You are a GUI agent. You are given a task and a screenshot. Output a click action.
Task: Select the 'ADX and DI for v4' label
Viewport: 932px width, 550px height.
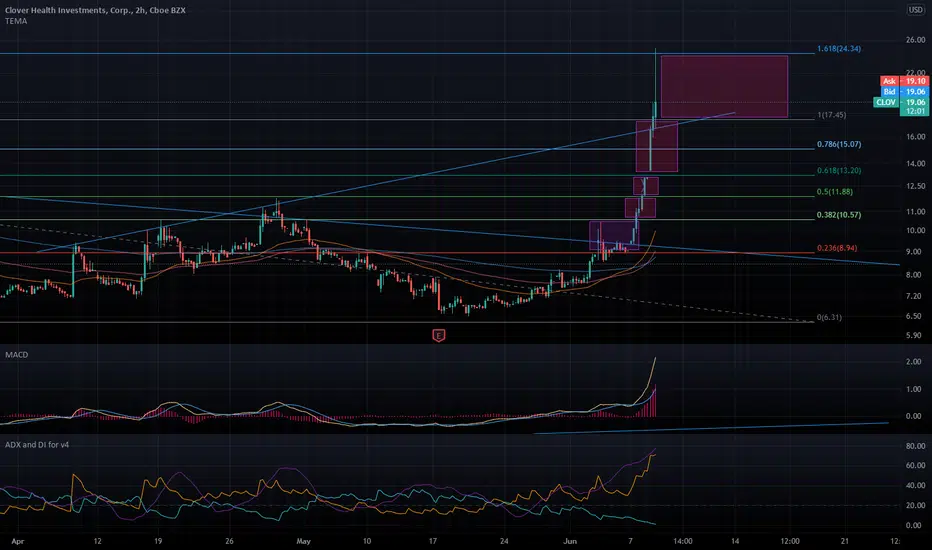pyautogui.click(x=37, y=445)
